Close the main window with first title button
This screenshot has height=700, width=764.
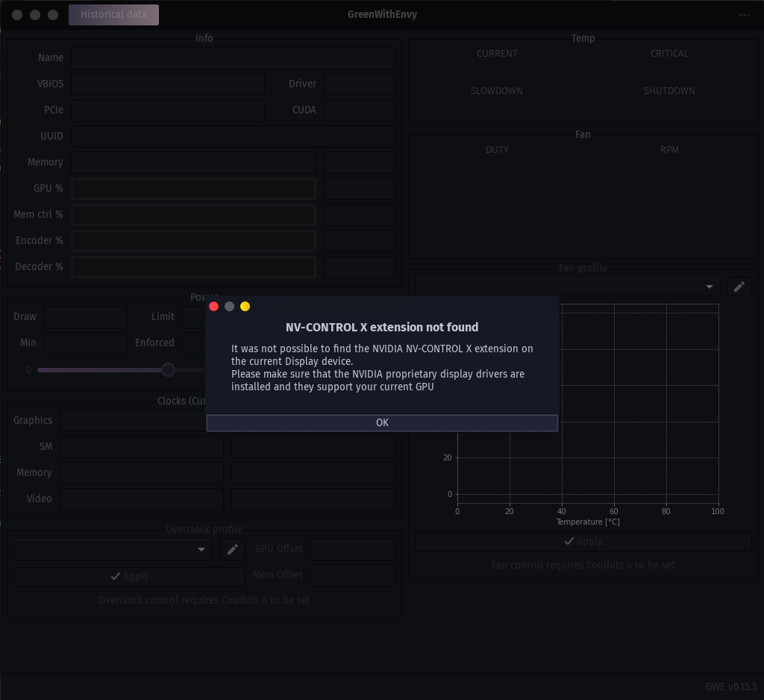17,15
